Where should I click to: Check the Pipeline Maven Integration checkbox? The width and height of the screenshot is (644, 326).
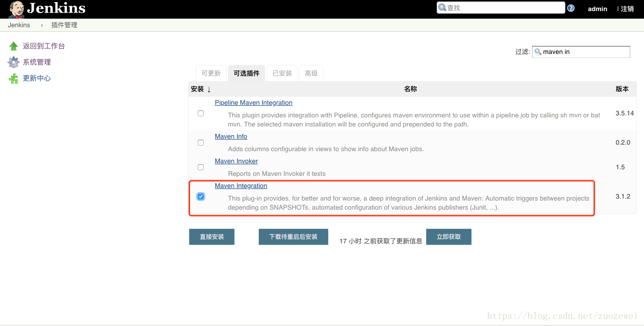point(201,113)
